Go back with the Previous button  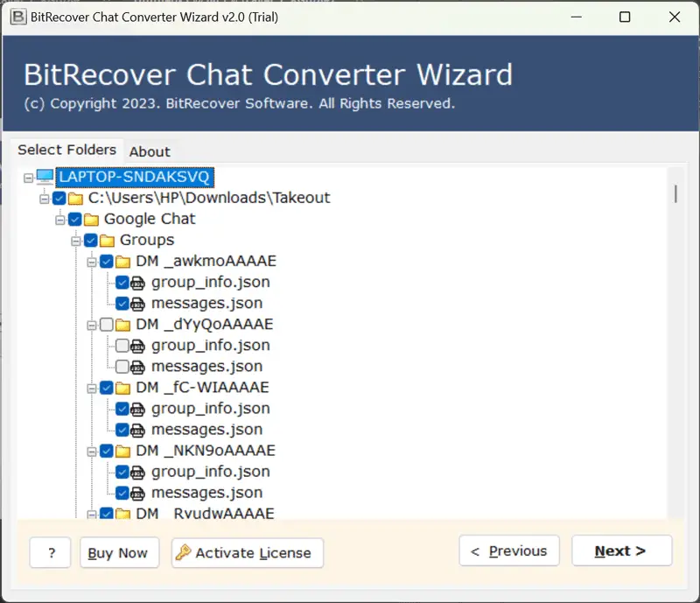click(509, 550)
